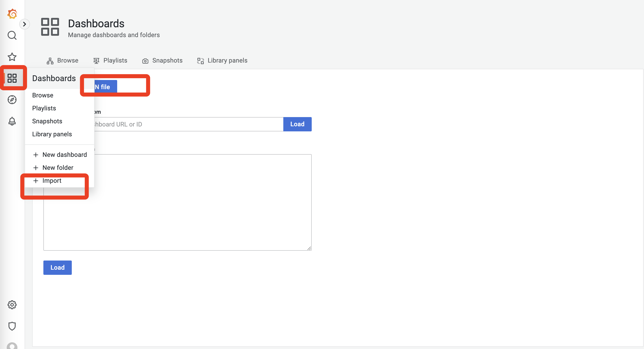Choose New folder from the menu
The height and width of the screenshot is (349, 644).
[x=53, y=168]
